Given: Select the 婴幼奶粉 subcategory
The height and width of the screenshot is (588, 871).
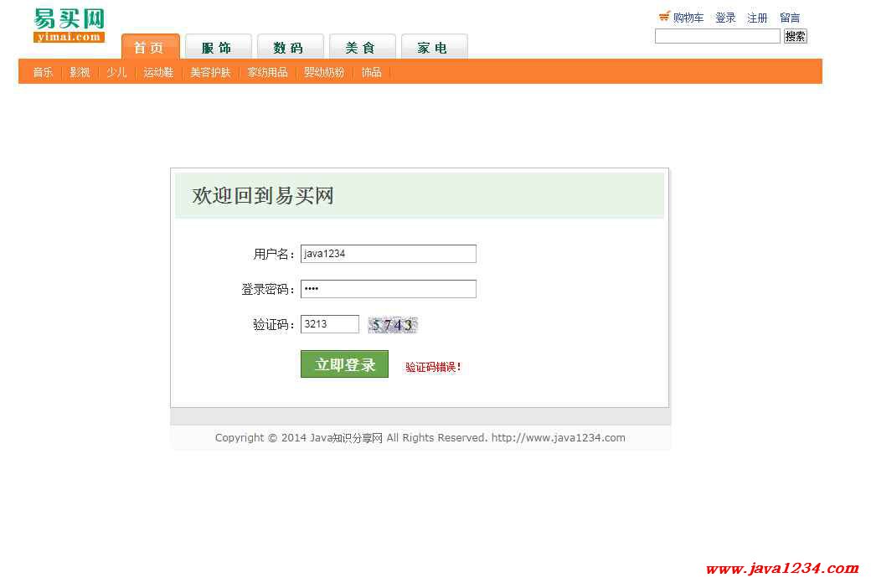Looking at the screenshot, I should point(324,72).
